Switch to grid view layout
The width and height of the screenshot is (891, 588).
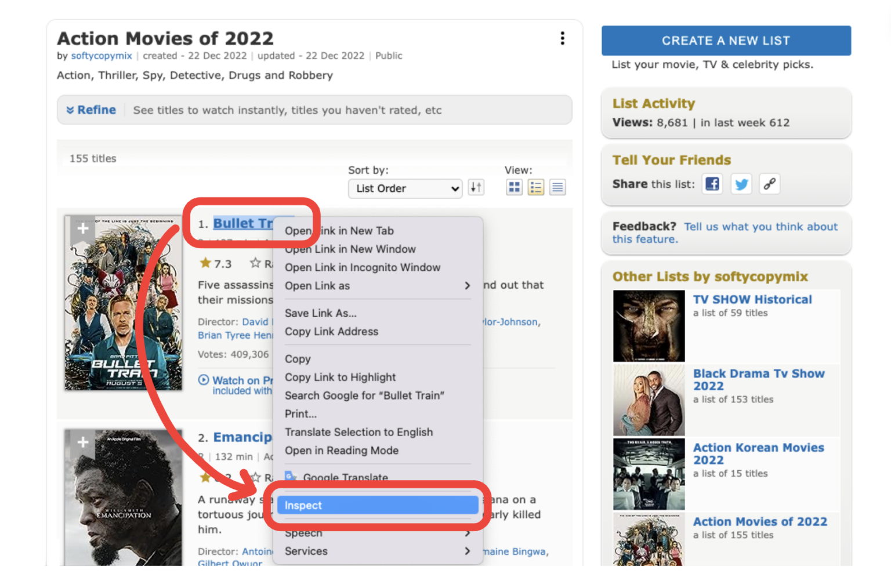(x=514, y=187)
